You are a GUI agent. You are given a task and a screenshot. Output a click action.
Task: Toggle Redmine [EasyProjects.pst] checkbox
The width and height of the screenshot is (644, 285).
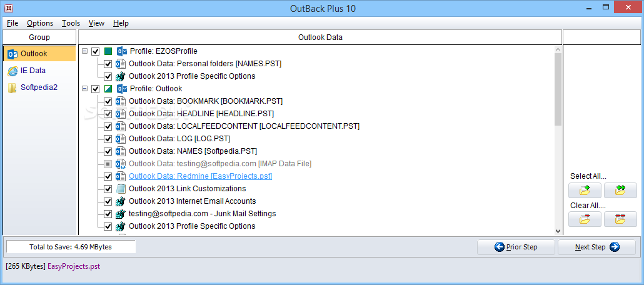pos(108,176)
